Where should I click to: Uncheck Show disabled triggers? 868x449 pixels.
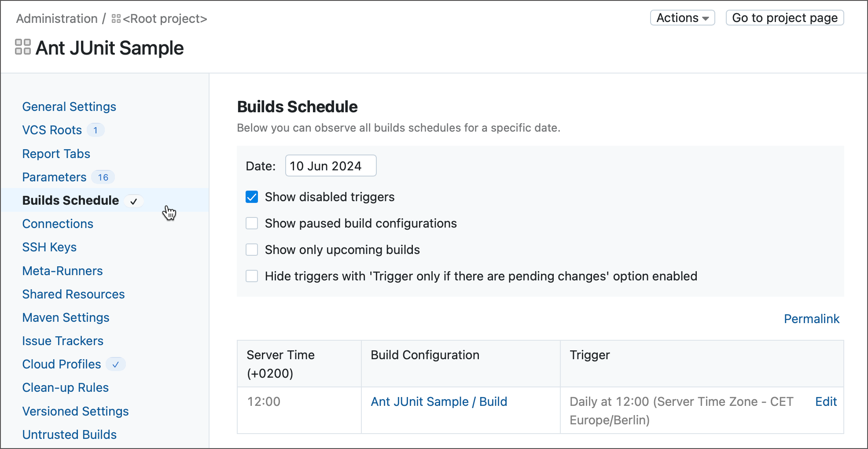tap(252, 197)
